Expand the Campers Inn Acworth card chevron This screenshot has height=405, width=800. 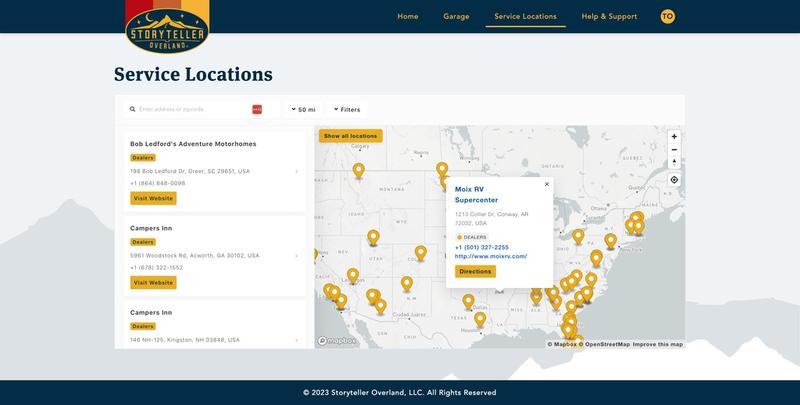[x=297, y=256]
